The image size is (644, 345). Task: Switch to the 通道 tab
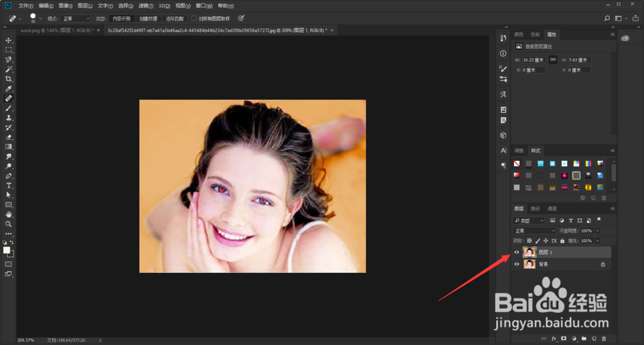[x=552, y=209]
